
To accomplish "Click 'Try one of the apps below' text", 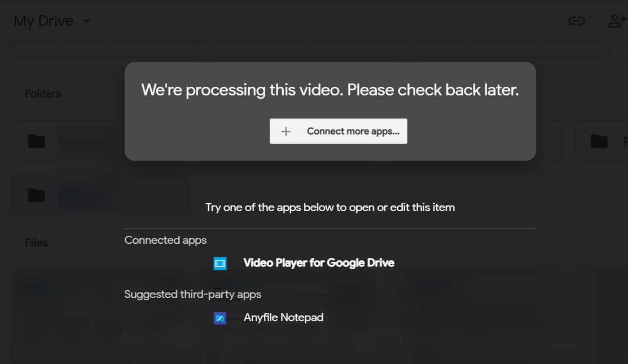I will click(330, 208).
